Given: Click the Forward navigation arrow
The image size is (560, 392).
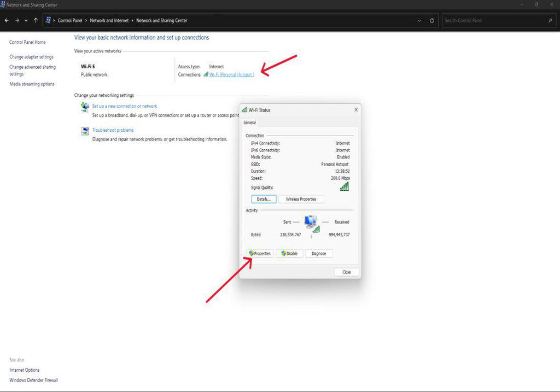Looking at the screenshot, I should click(x=17, y=21).
